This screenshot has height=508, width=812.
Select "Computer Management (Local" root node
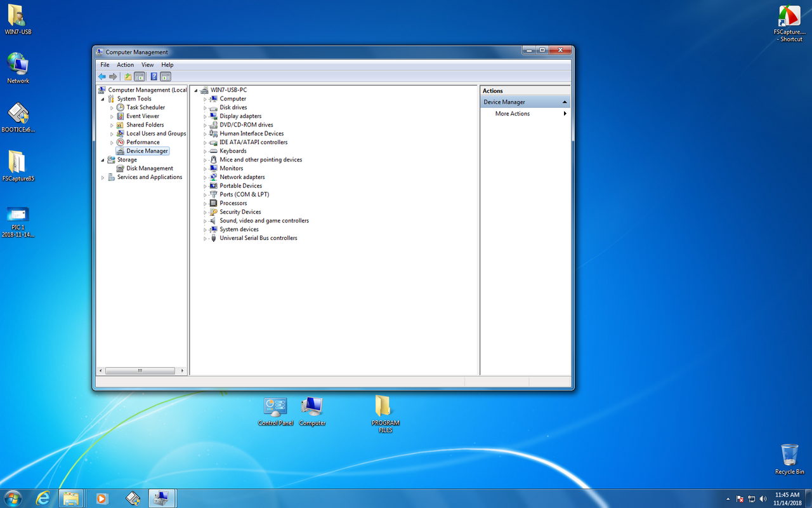click(x=147, y=90)
